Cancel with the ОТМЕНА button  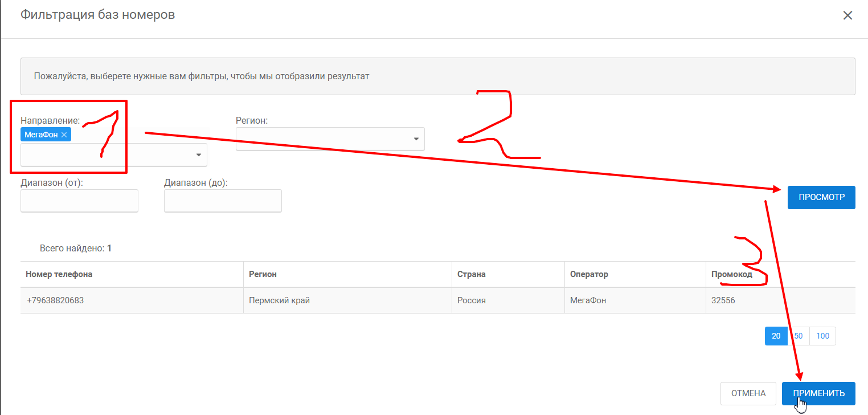[x=748, y=393]
